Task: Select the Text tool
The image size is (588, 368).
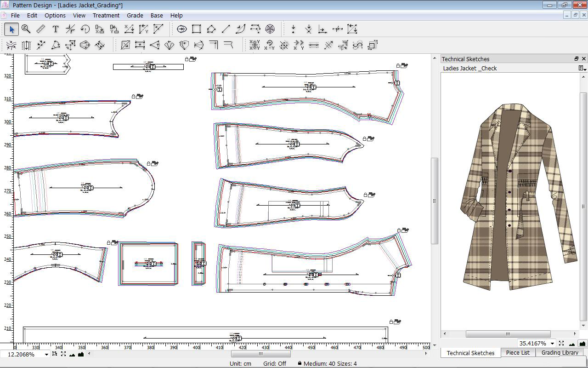Action: [56, 29]
